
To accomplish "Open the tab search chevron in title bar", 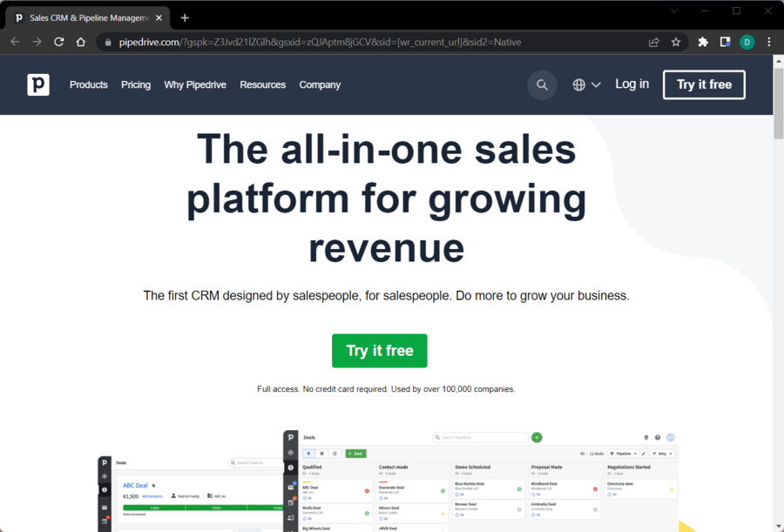I will click(x=674, y=11).
